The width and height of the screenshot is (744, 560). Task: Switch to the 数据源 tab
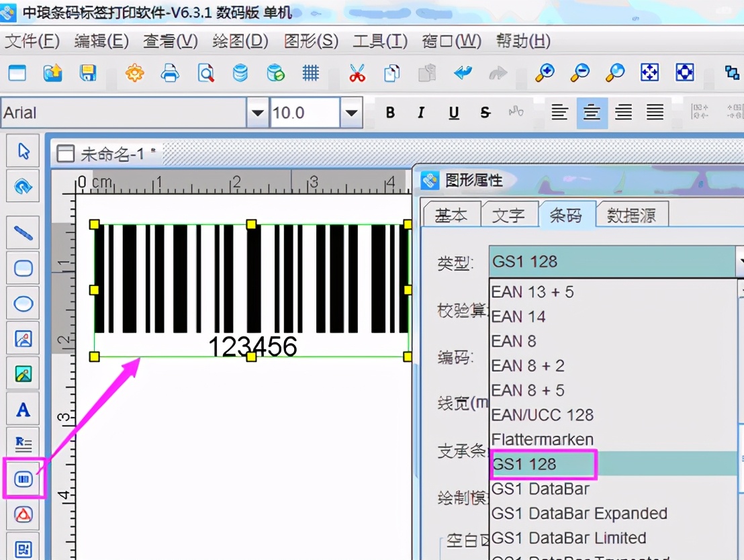click(632, 214)
